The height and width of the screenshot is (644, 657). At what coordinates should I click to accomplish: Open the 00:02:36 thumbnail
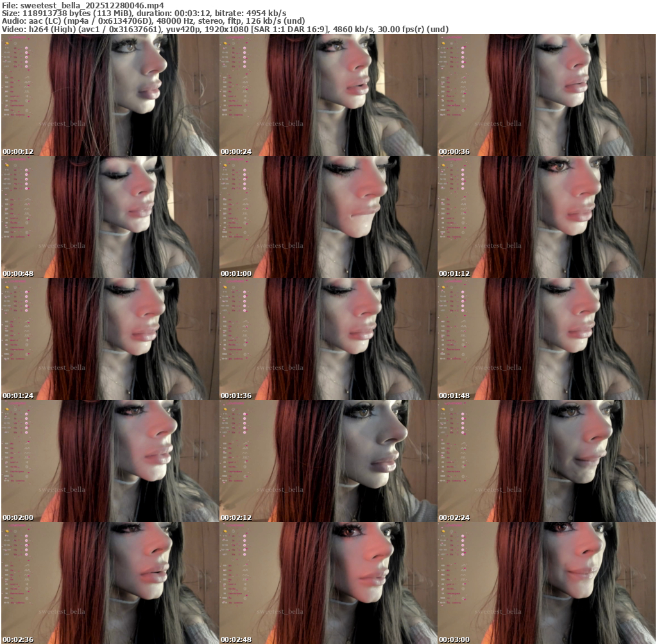110,583
